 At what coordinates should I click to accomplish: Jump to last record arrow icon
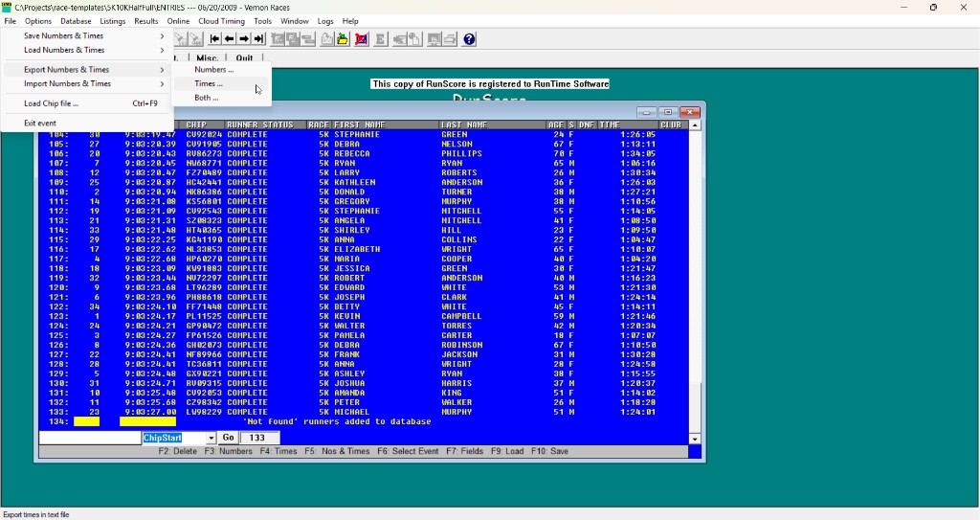(x=258, y=39)
